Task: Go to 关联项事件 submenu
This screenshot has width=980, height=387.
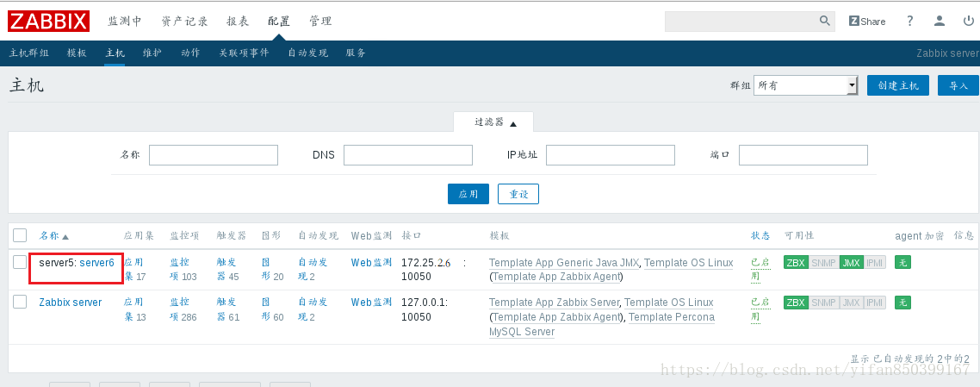Action: pos(244,53)
